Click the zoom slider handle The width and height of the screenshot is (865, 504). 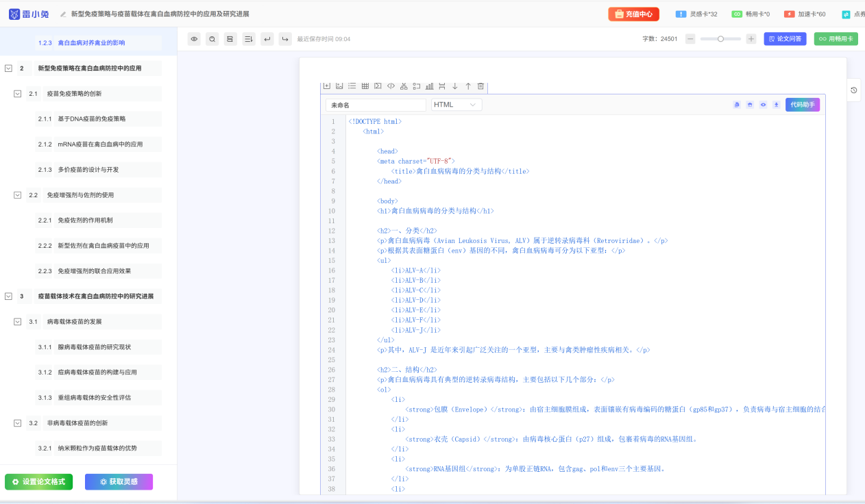coord(720,39)
